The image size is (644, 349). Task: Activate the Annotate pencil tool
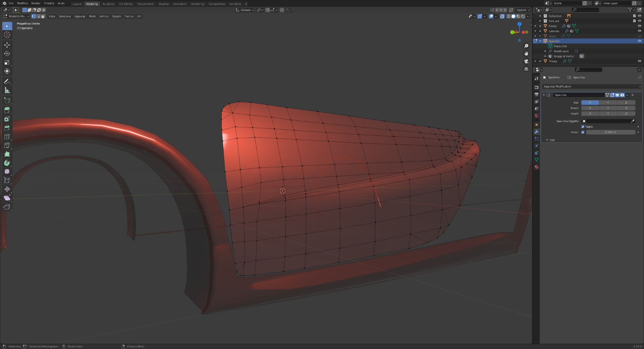[x=7, y=81]
